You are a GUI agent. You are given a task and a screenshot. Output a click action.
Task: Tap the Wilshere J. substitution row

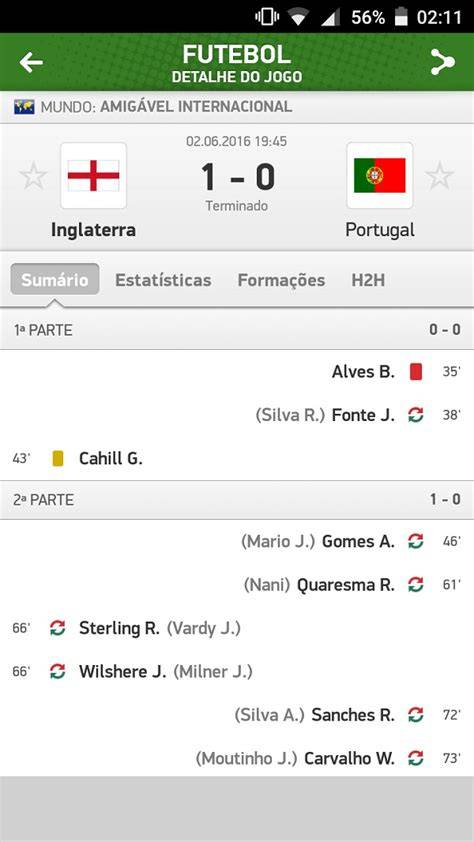click(x=237, y=671)
